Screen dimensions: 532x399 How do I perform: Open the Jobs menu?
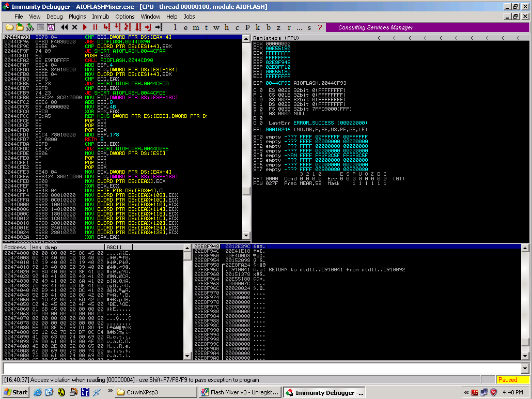(x=189, y=17)
